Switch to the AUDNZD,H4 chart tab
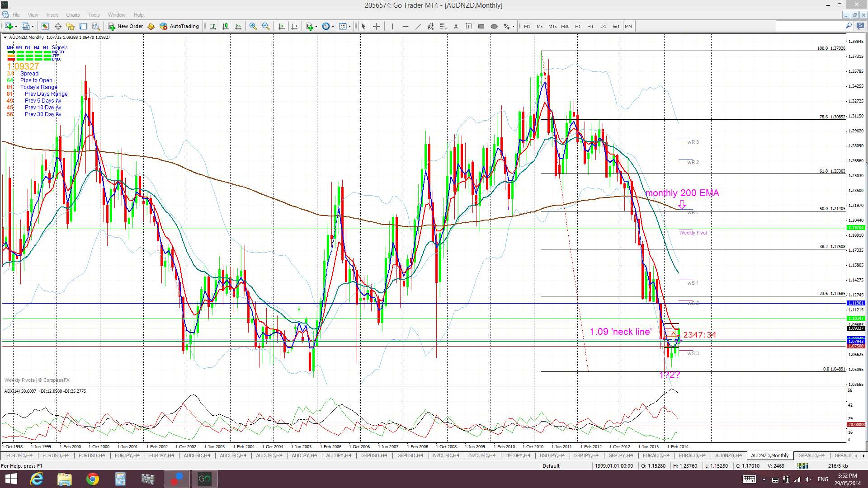 coord(728,455)
